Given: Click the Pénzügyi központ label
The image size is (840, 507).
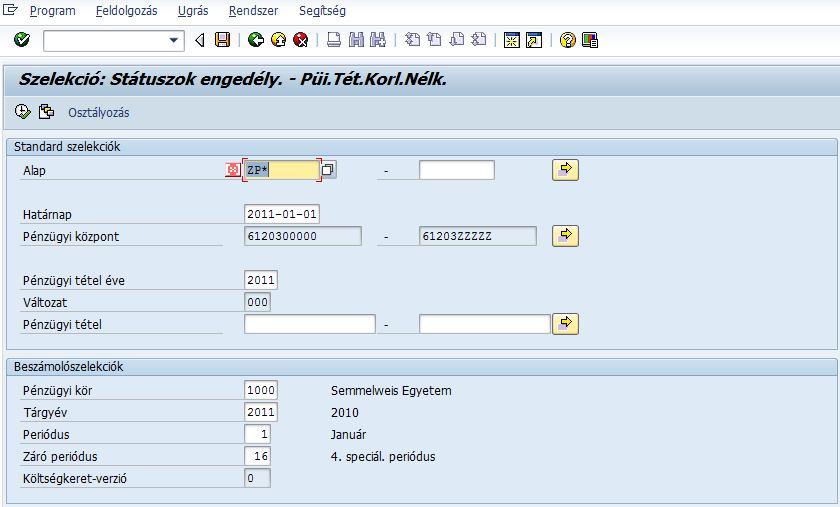Looking at the screenshot, I should click(x=71, y=236).
